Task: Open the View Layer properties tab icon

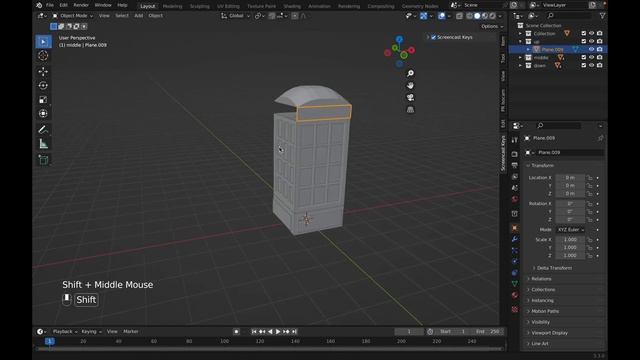Action: 515,177
